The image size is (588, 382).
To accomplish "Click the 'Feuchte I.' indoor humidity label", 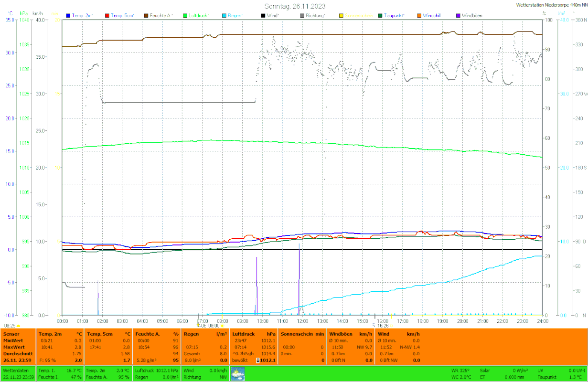I will pyautogui.click(x=48, y=377).
